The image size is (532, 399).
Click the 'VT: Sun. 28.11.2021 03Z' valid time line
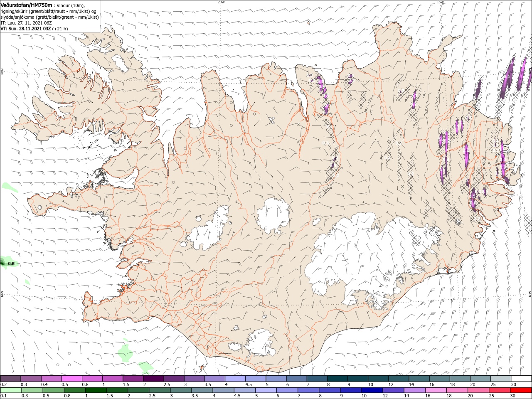pyautogui.click(x=26, y=29)
